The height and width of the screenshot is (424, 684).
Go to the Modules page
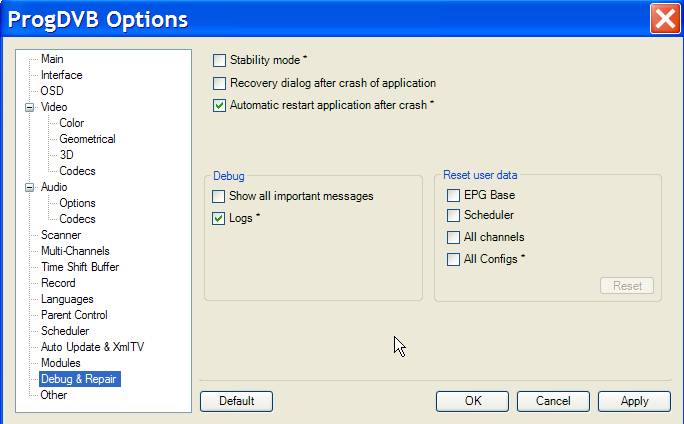point(61,363)
